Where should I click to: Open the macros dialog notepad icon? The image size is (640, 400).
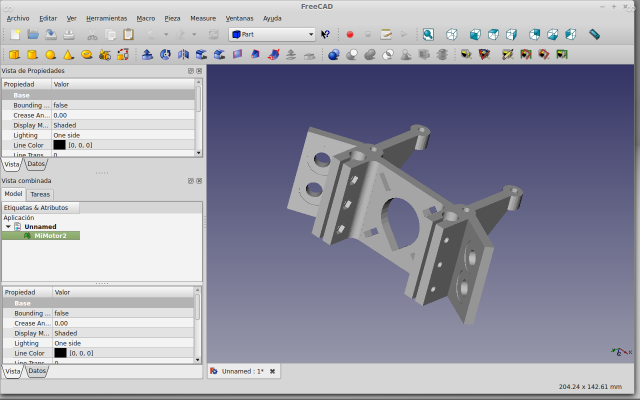[x=386, y=35]
